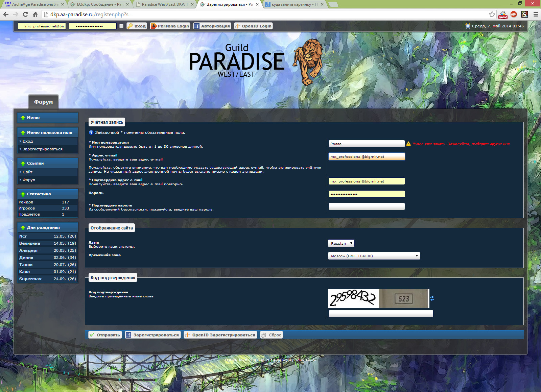
Task: Click the browser forward arrow
Action: 16,14
